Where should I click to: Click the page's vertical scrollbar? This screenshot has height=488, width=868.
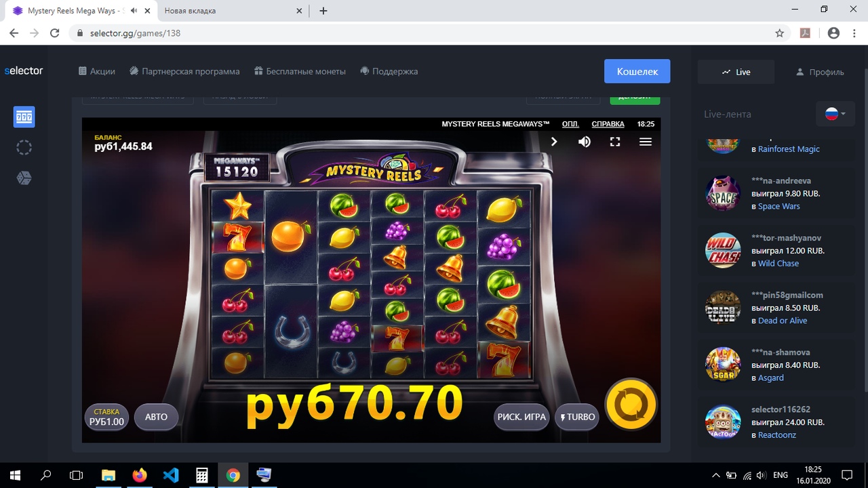tap(865, 230)
